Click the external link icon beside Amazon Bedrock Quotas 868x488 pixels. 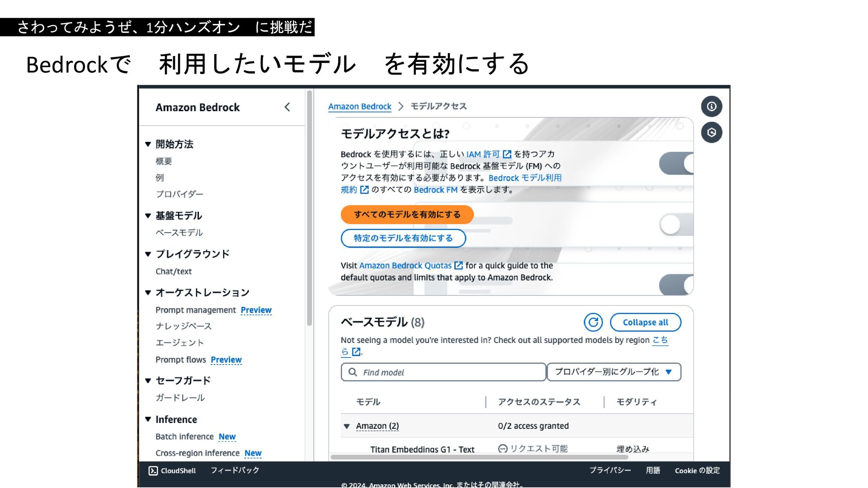[x=458, y=266]
